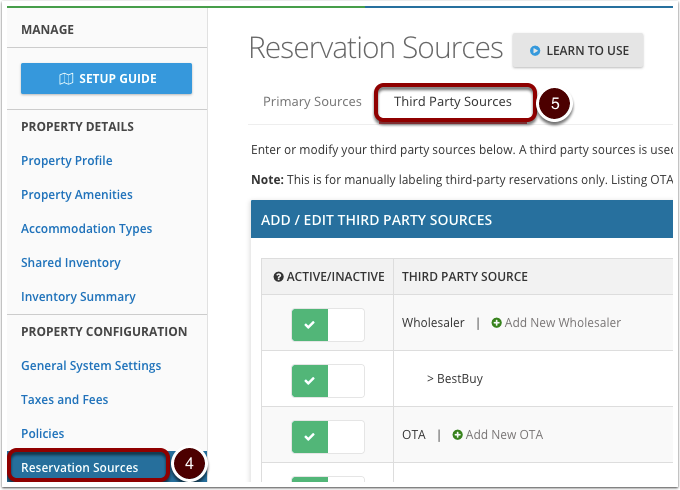Open the Policies page

pyautogui.click(x=42, y=434)
